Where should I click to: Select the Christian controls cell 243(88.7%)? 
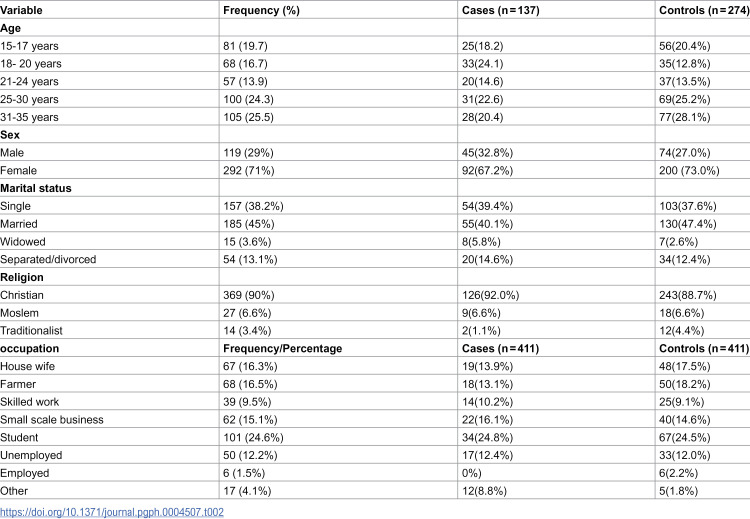click(x=687, y=295)
